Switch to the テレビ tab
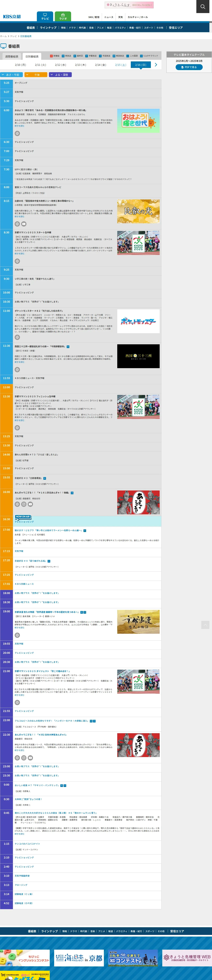Screen dimensions: 212x980 click(45, 16)
